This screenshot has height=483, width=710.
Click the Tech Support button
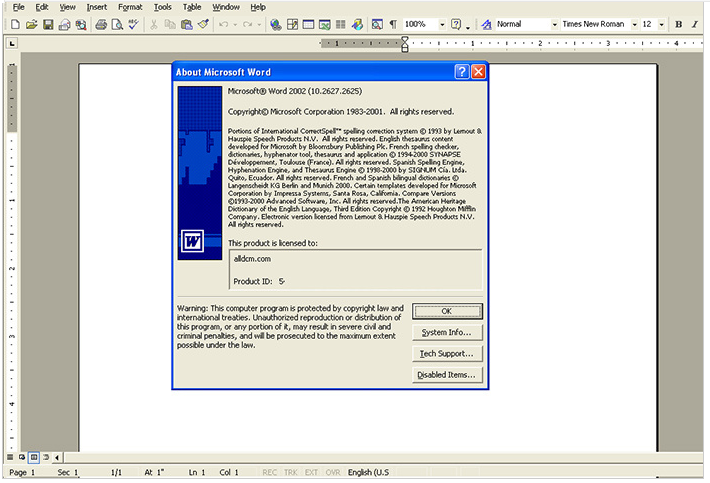point(447,354)
